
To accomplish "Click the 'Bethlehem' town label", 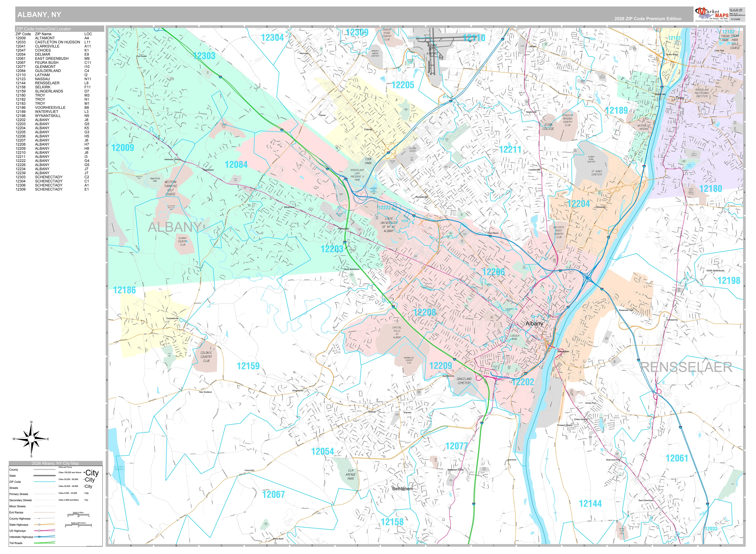I will point(403,489).
